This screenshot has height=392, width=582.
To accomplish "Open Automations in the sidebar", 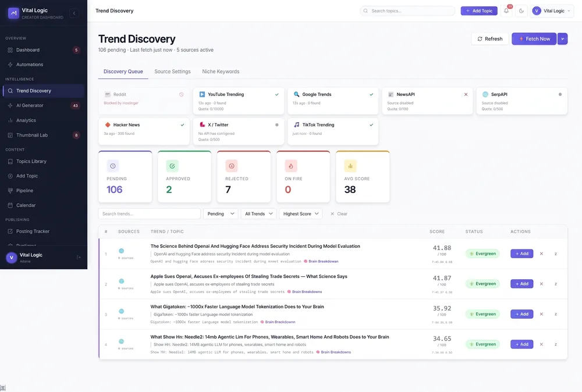I will click(x=44, y=65).
